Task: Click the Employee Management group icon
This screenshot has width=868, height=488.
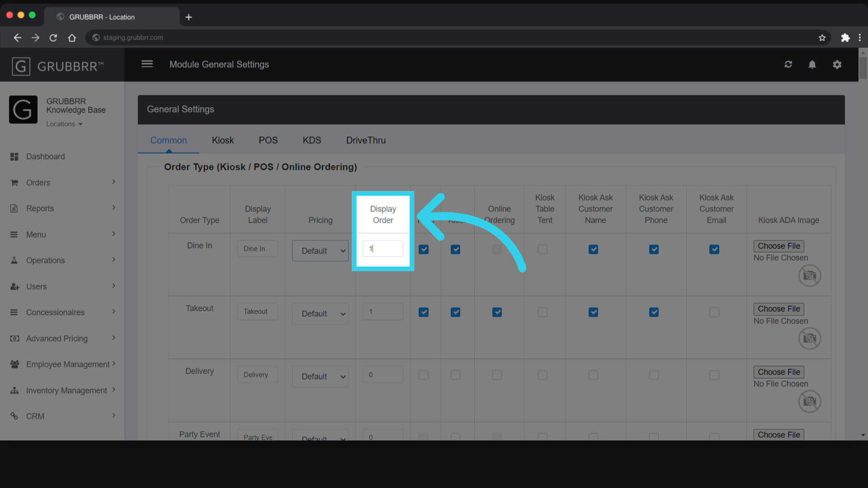Action: 14,364
